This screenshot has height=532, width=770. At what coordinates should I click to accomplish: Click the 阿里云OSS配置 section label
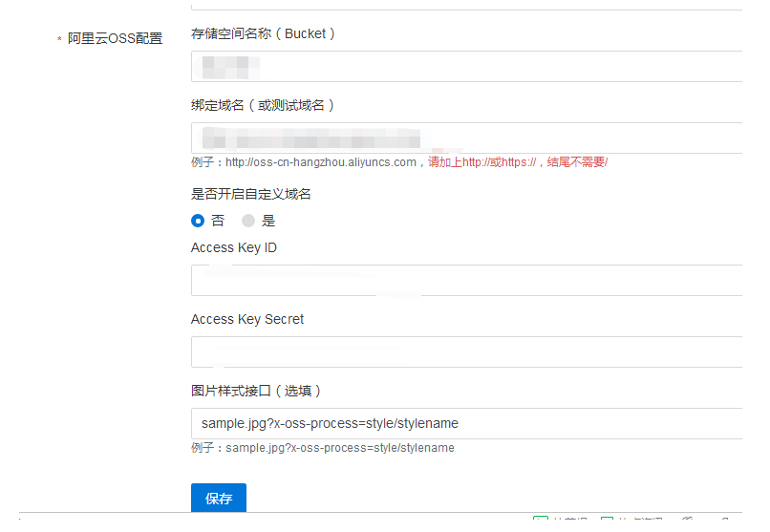click(x=115, y=38)
